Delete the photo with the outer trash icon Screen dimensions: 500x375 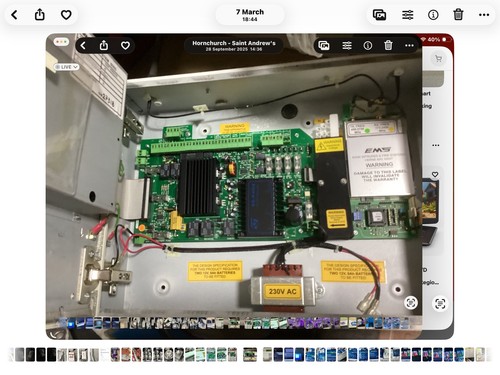(x=458, y=15)
